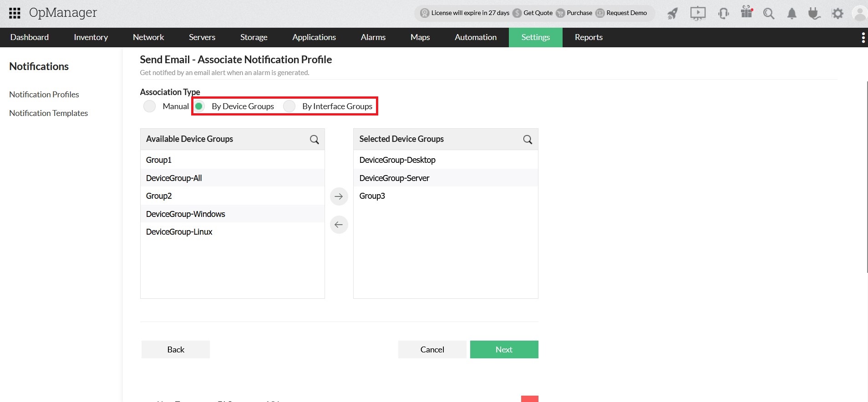The width and height of the screenshot is (868, 402).
Task: Select DeviceGroup-Server in selected groups
Action: click(x=446, y=178)
